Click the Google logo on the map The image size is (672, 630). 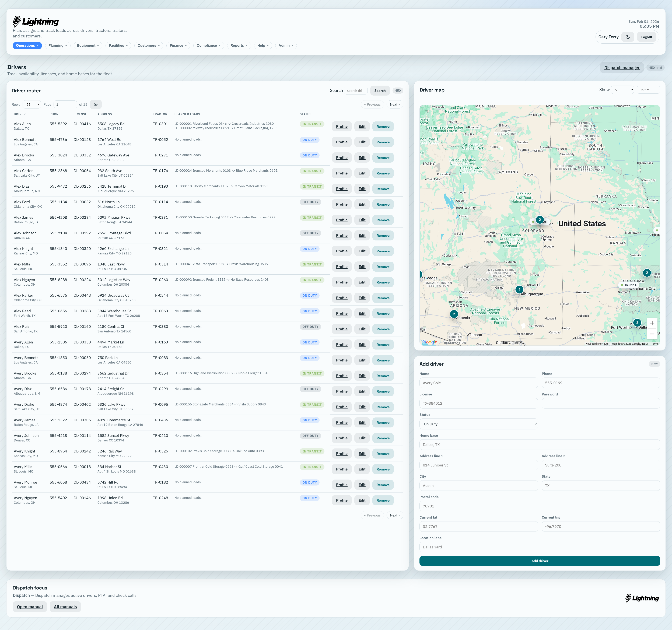coord(429,342)
